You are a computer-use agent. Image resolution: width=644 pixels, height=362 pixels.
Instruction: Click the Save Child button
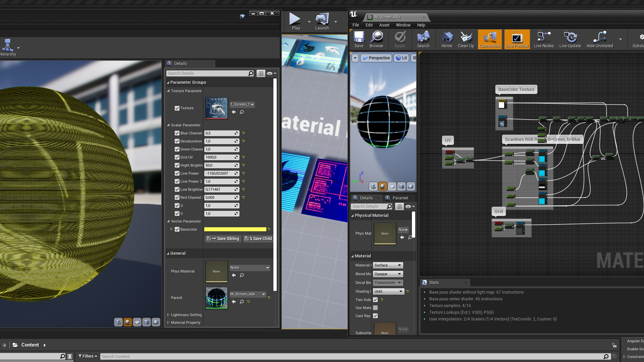[258, 239]
